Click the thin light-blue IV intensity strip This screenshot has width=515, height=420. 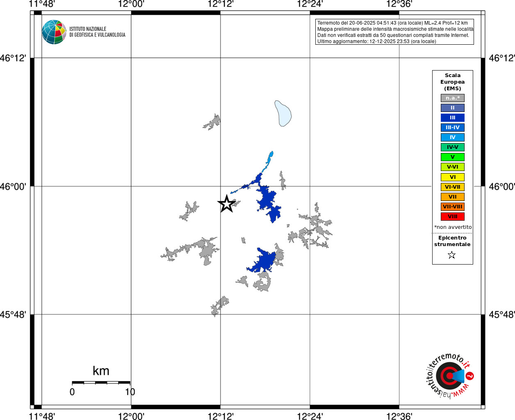pyautogui.click(x=269, y=161)
